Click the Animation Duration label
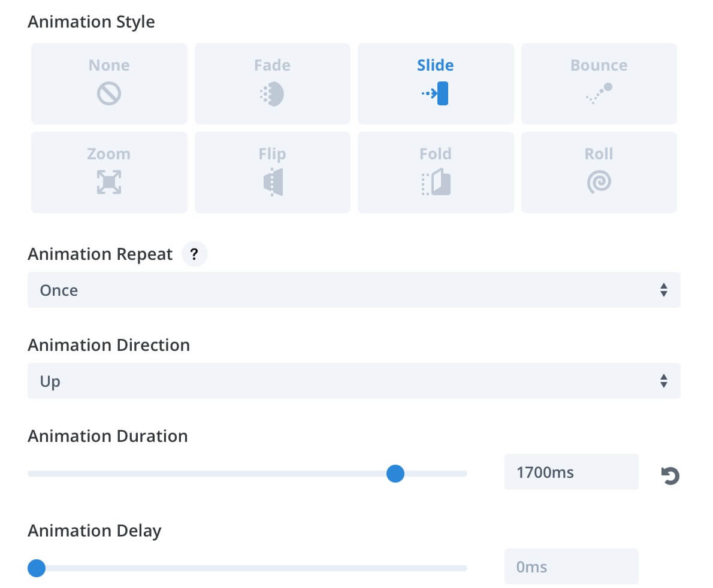The height and width of the screenshot is (588, 713). (108, 436)
